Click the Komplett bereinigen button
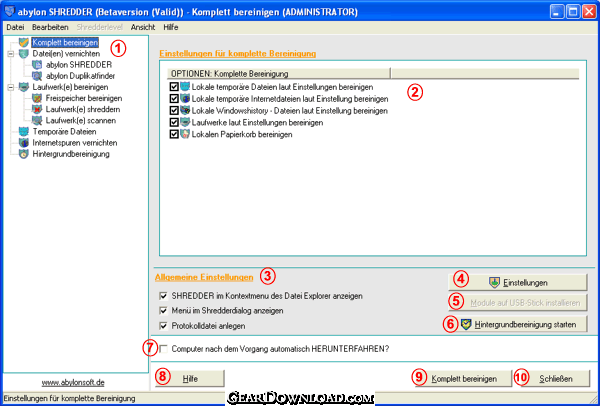This screenshot has height=406, width=600. (x=464, y=379)
